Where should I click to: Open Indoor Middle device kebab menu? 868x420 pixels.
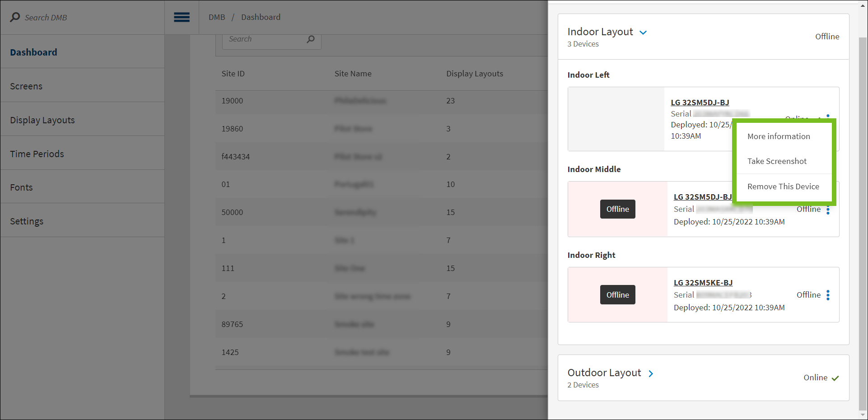828,210
